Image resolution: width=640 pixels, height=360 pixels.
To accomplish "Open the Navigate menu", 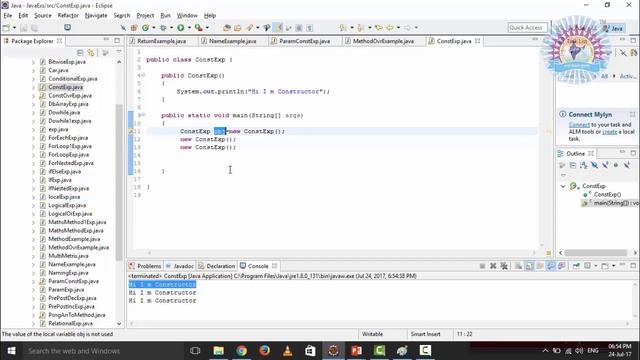I will tap(96, 16).
